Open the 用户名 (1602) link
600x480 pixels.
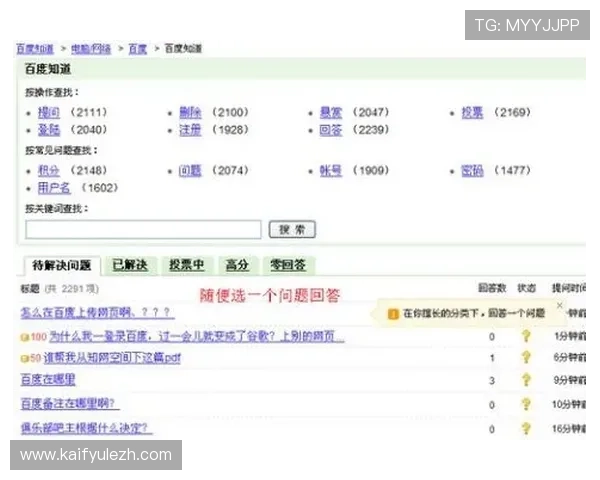pos(54,188)
